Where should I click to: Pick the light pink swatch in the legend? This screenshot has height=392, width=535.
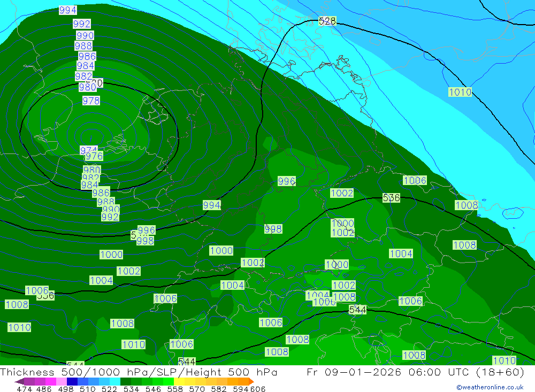[62, 381]
